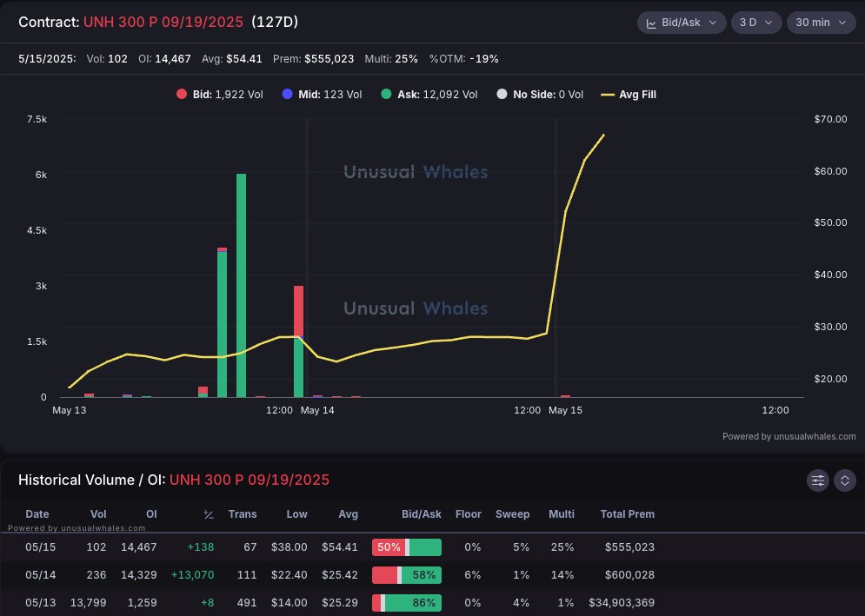
Task: Click the 13,799 volume cell
Action: (x=89, y=603)
